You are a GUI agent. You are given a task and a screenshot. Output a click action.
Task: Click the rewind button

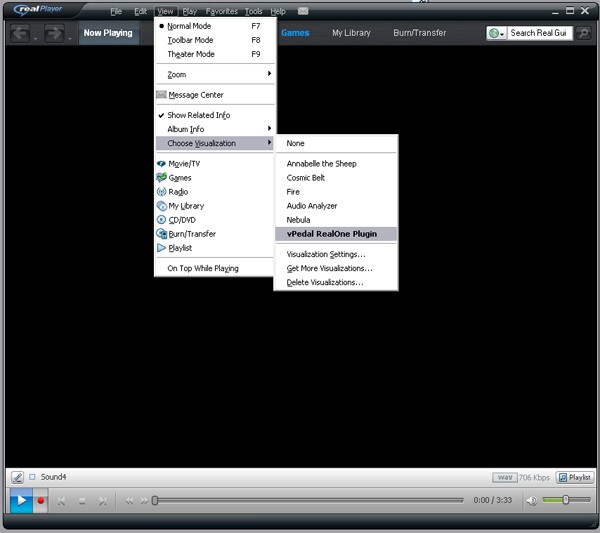(129, 501)
